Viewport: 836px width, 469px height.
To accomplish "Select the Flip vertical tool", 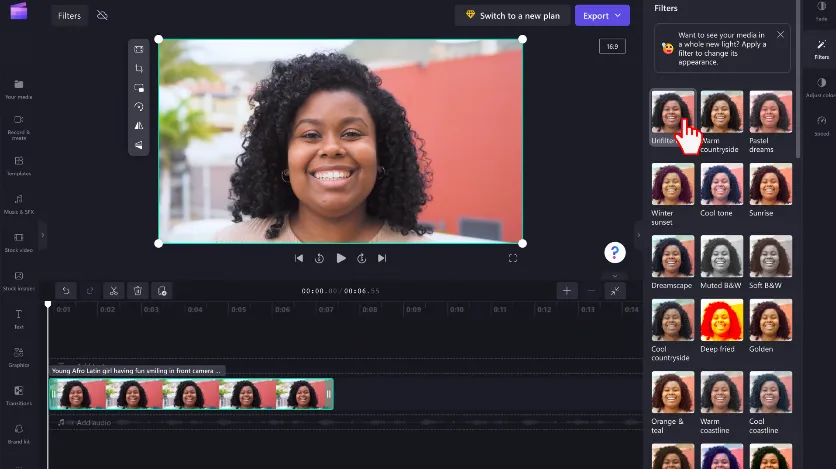I will click(x=139, y=145).
